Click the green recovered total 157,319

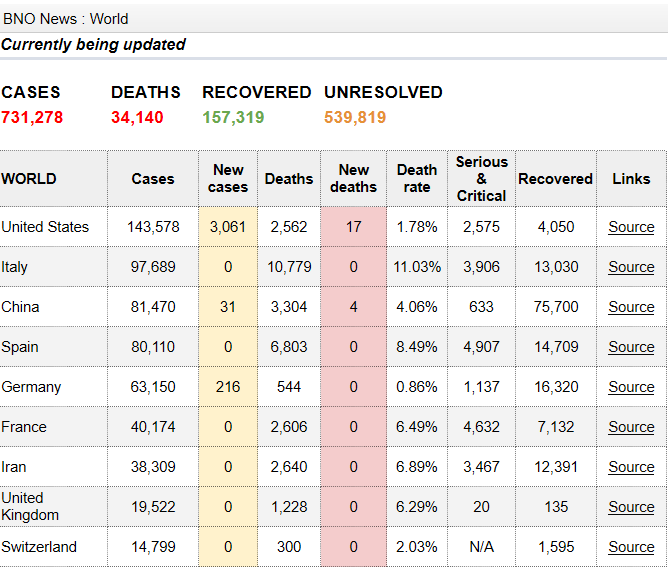click(233, 118)
